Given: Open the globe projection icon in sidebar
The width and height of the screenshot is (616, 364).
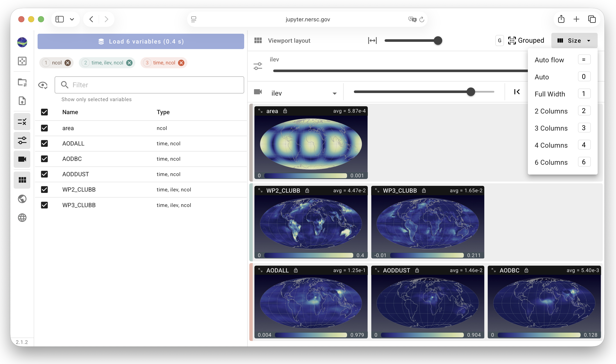Looking at the screenshot, I should pos(22,199).
